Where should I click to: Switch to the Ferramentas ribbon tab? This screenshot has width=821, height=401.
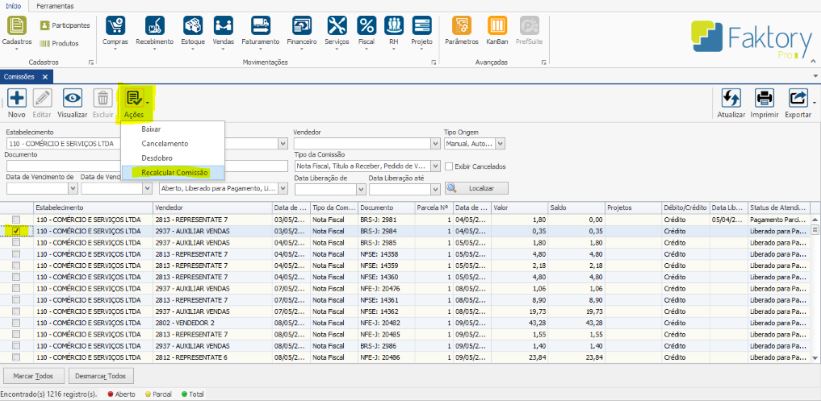click(53, 6)
